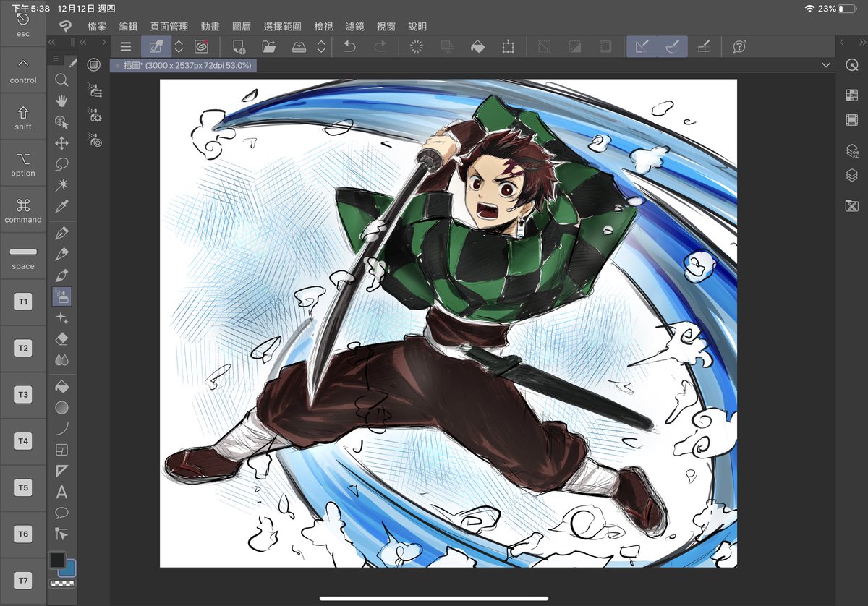
Task: Undo the last action
Action: pyautogui.click(x=349, y=46)
